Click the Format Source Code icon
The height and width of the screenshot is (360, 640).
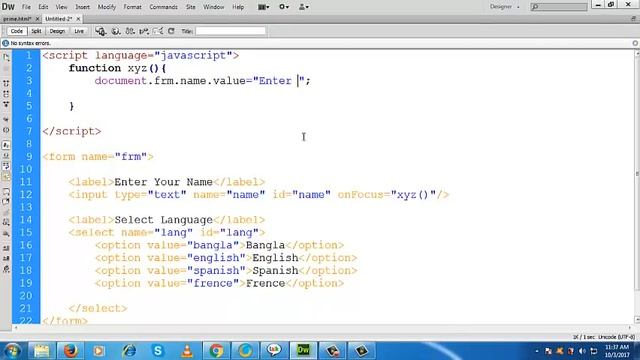6,269
